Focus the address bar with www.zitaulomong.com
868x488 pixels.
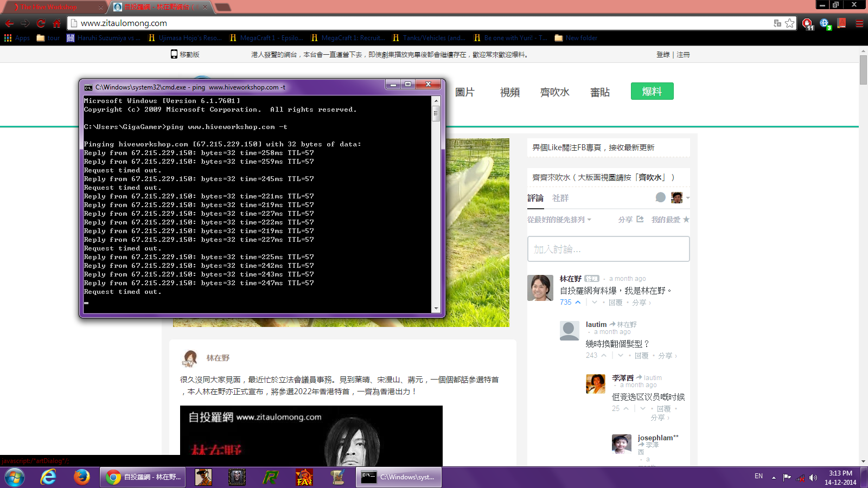click(423, 23)
